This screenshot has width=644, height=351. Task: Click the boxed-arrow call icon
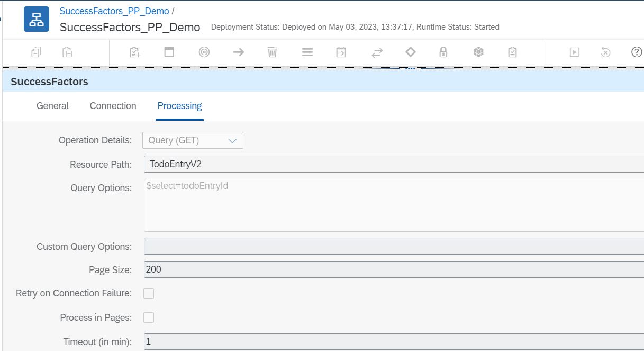(341, 52)
